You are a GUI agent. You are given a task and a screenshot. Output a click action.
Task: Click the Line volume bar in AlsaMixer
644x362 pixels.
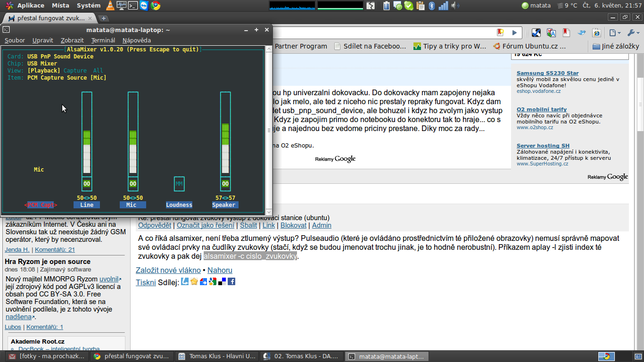tap(87, 133)
